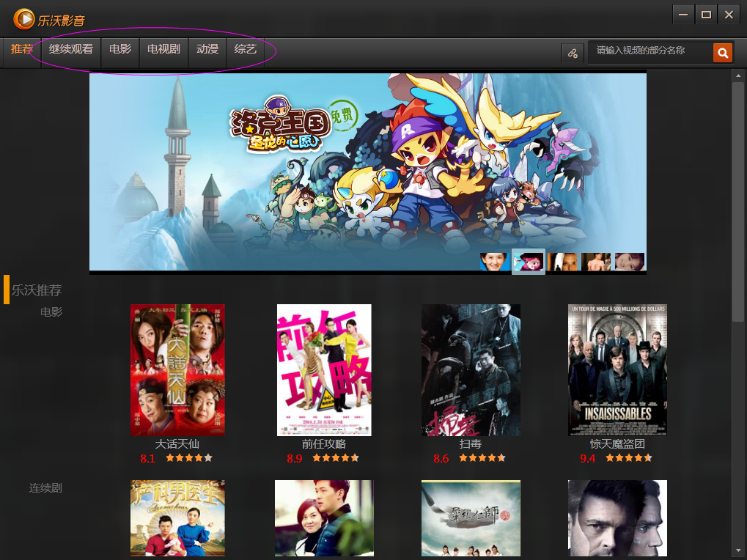Click the scrollbar down arrow
This screenshot has width=747, height=560.
pos(738,551)
